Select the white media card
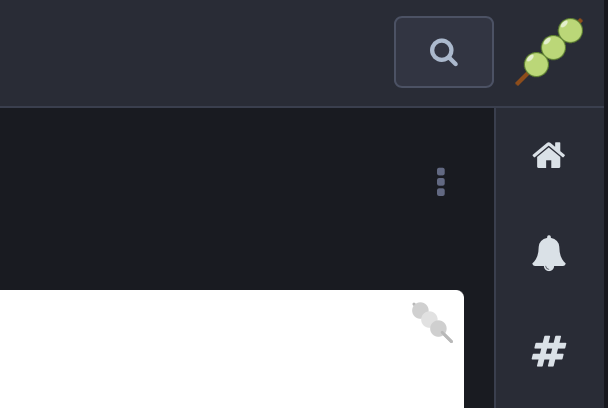The height and width of the screenshot is (408, 608). 232,349
